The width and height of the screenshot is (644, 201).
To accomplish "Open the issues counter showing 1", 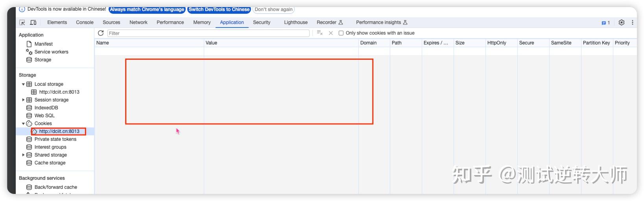I will click(x=606, y=23).
